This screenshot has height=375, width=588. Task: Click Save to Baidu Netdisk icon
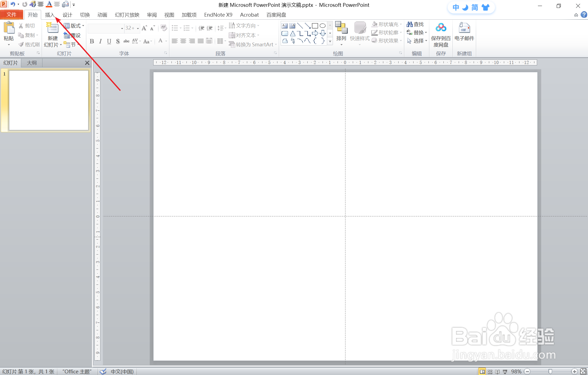coord(441,28)
